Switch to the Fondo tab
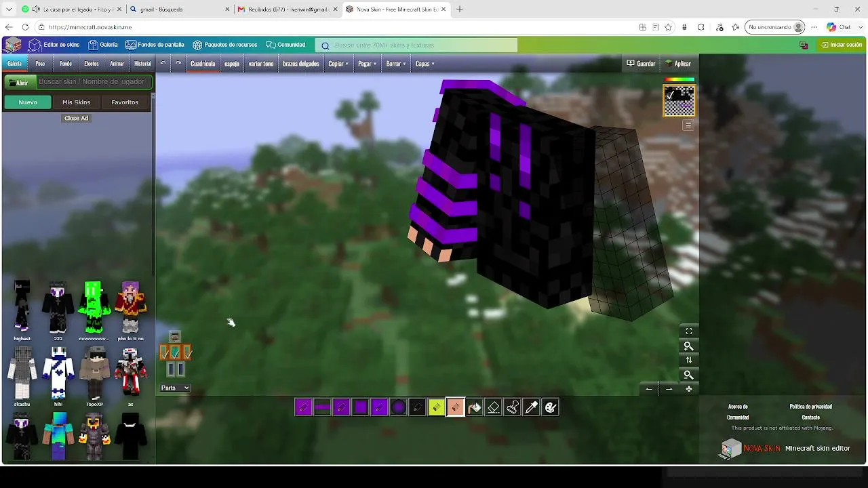Image resolution: width=868 pixels, height=488 pixels. pos(66,64)
